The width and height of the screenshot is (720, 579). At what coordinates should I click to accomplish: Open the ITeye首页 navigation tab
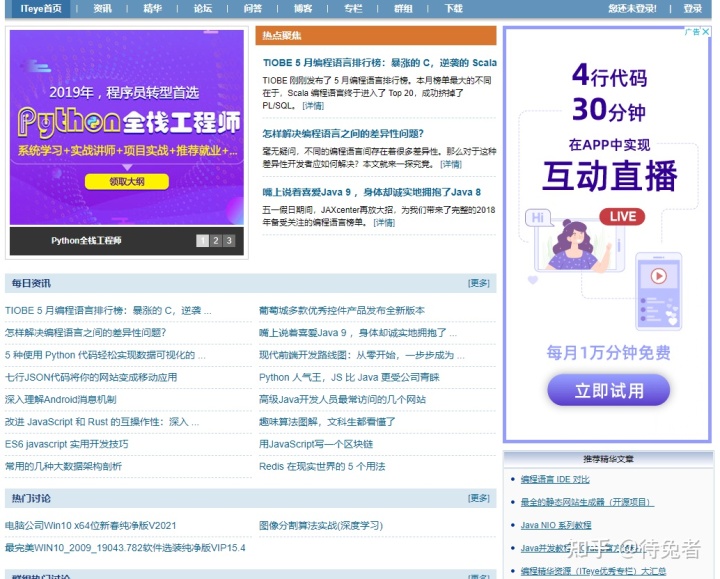[x=40, y=8]
